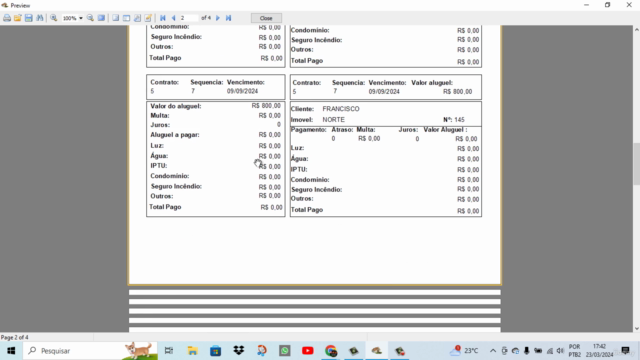Image resolution: width=640 pixels, height=360 pixels.
Task: Open File Explorer from the taskbar
Action: [x=192, y=351]
